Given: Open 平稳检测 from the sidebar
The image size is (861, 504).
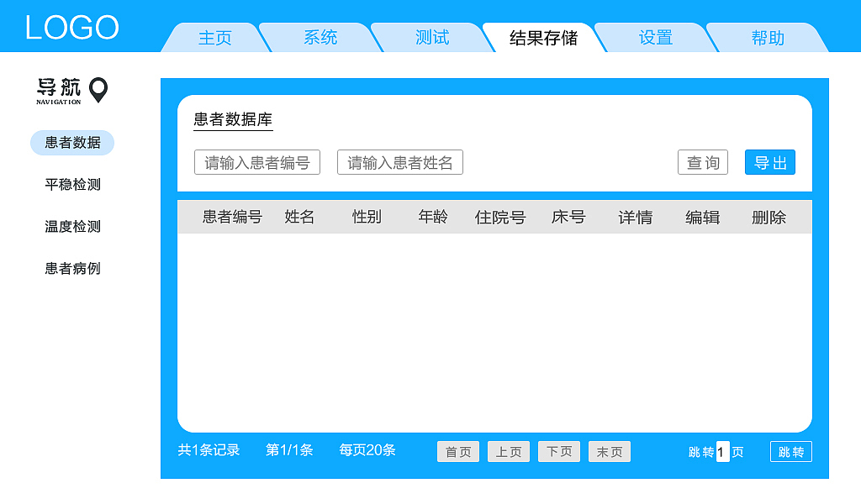Looking at the screenshot, I should [x=71, y=184].
